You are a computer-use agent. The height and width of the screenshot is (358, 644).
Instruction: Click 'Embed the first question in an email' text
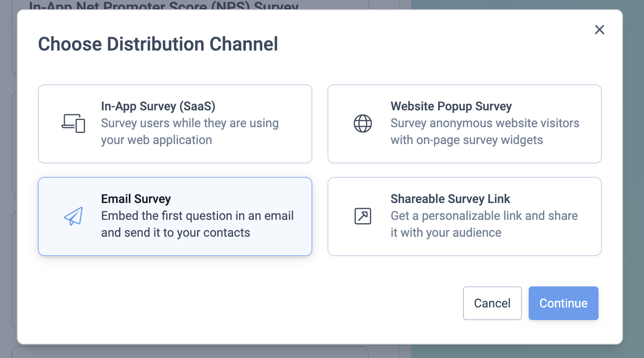click(197, 216)
